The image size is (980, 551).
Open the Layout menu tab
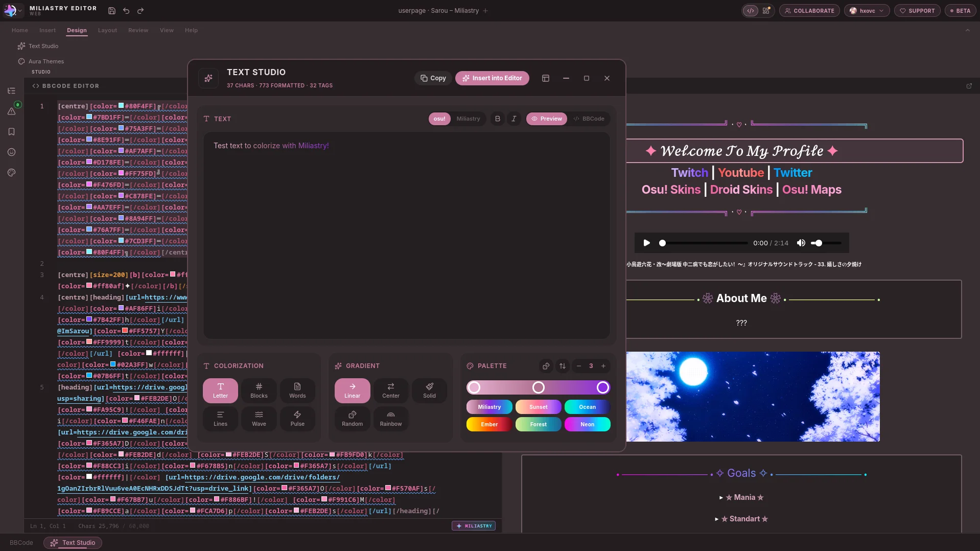point(107,30)
